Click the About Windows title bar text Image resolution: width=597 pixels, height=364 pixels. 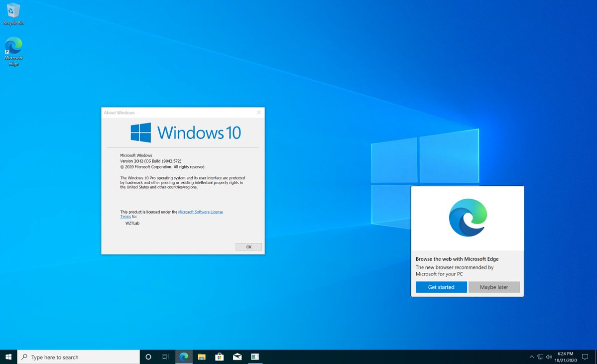[x=119, y=113]
